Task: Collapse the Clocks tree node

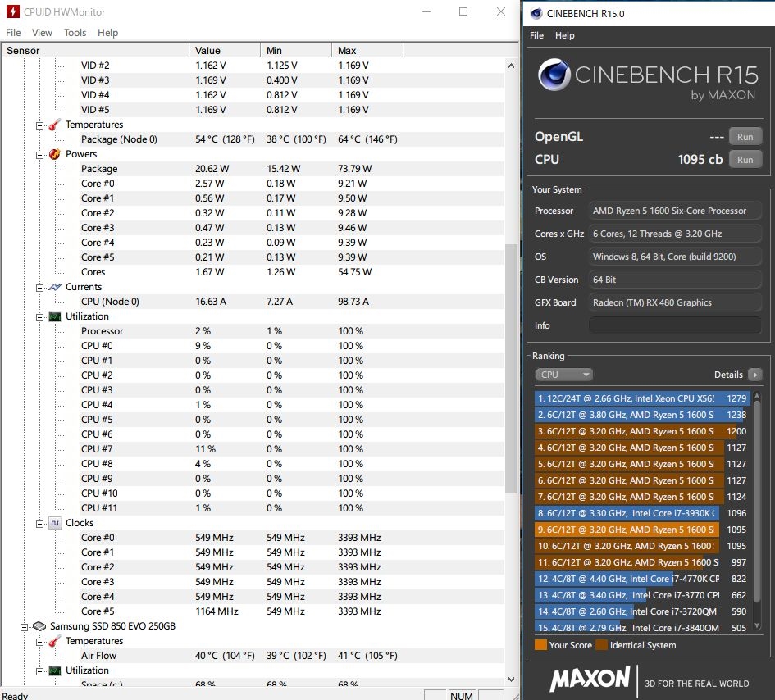Action: (39, 524)
